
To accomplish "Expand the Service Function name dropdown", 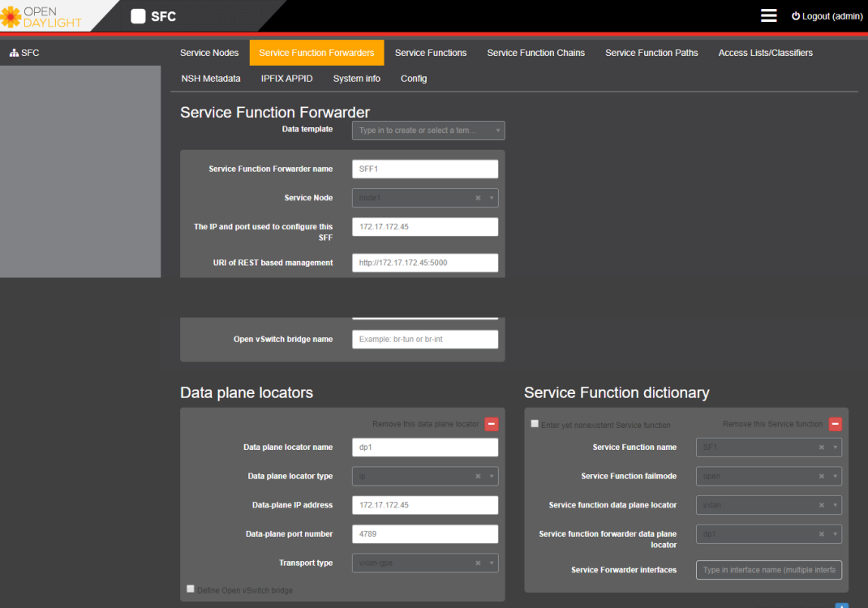I will 836,447.
